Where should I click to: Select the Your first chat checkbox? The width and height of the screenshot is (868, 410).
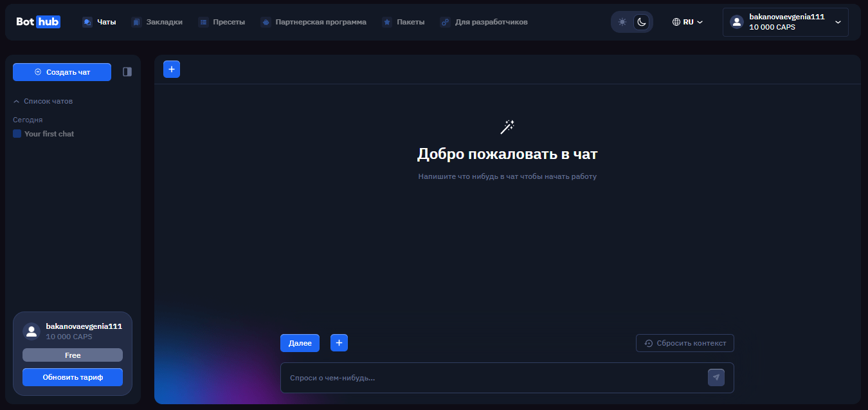[x=17, y=134]
